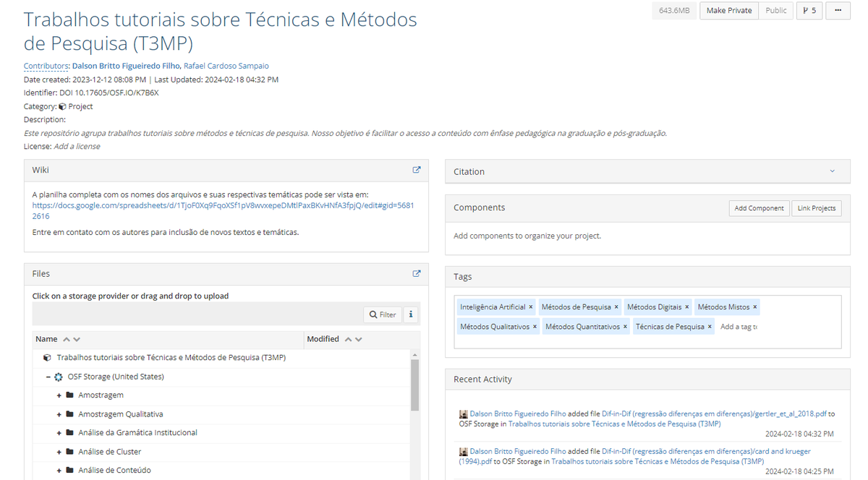Click the Add a tag input field
Image resolution: width=868 pixels, height=480 pixels.
[739, 327]
